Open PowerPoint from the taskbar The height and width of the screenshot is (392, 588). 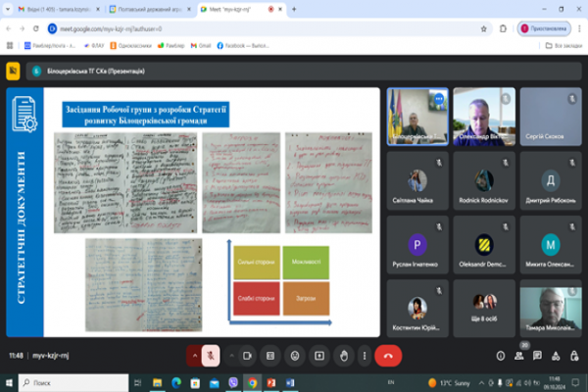click(271, 382)
